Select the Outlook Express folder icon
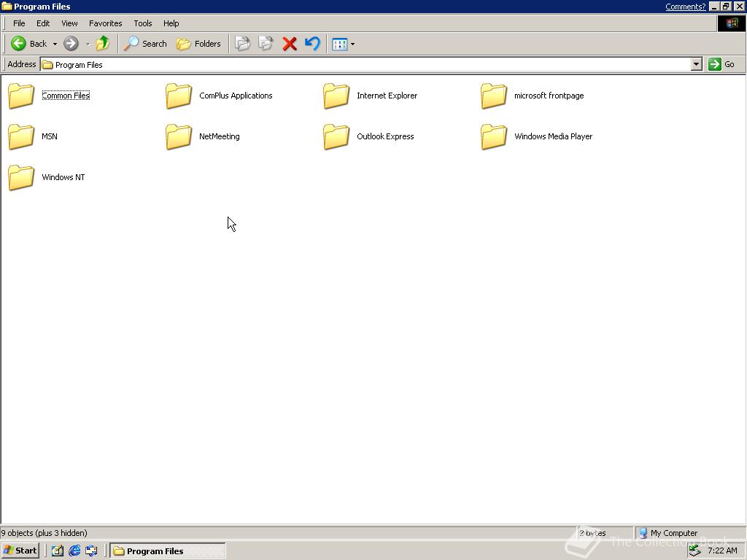This screenshot has width=747, height=560. click(336, 136)
